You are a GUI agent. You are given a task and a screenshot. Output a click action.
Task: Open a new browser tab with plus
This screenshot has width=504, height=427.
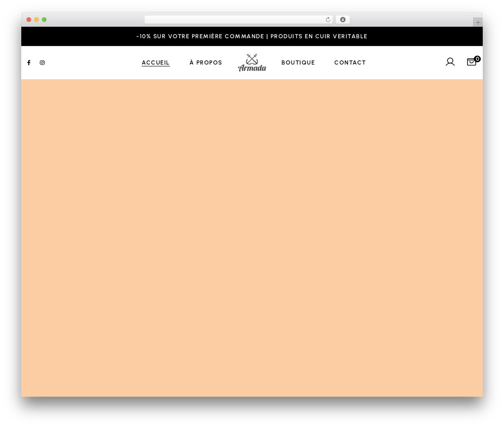[x=478, y=22]
